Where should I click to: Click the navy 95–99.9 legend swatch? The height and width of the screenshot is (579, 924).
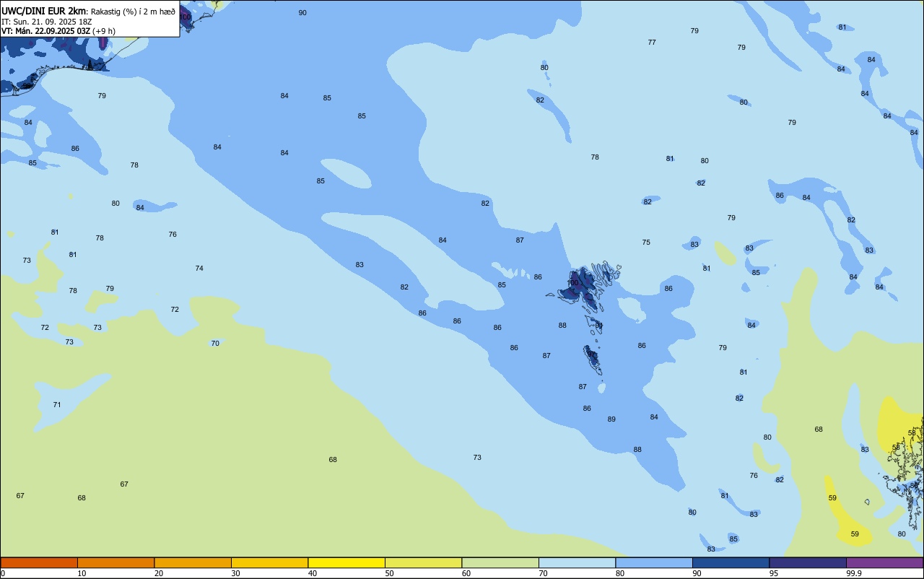(x=808, y=562)
